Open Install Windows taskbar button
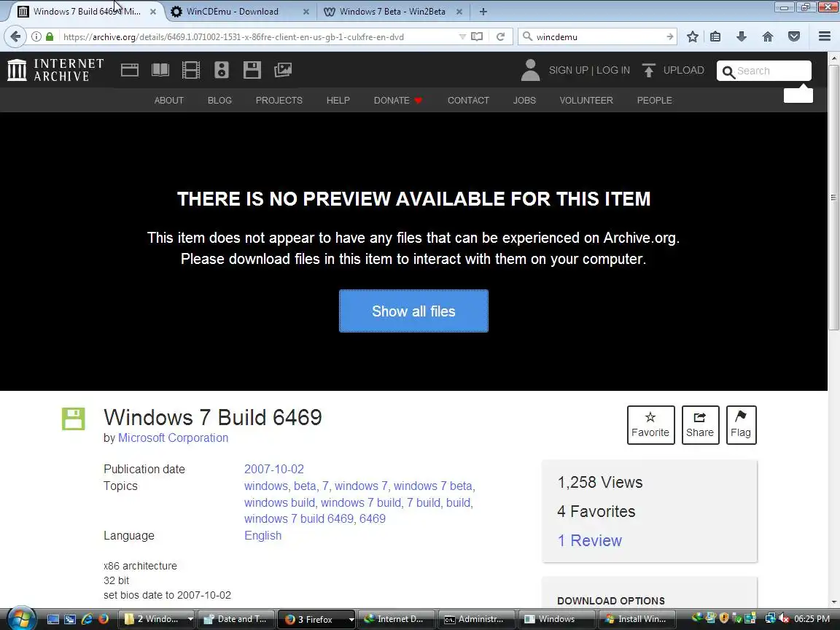 pyautogui.click(x=637, y=619)
